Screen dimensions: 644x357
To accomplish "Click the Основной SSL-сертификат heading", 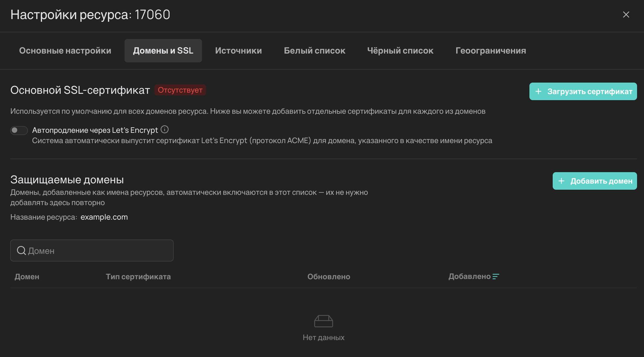I will [80, 90].
